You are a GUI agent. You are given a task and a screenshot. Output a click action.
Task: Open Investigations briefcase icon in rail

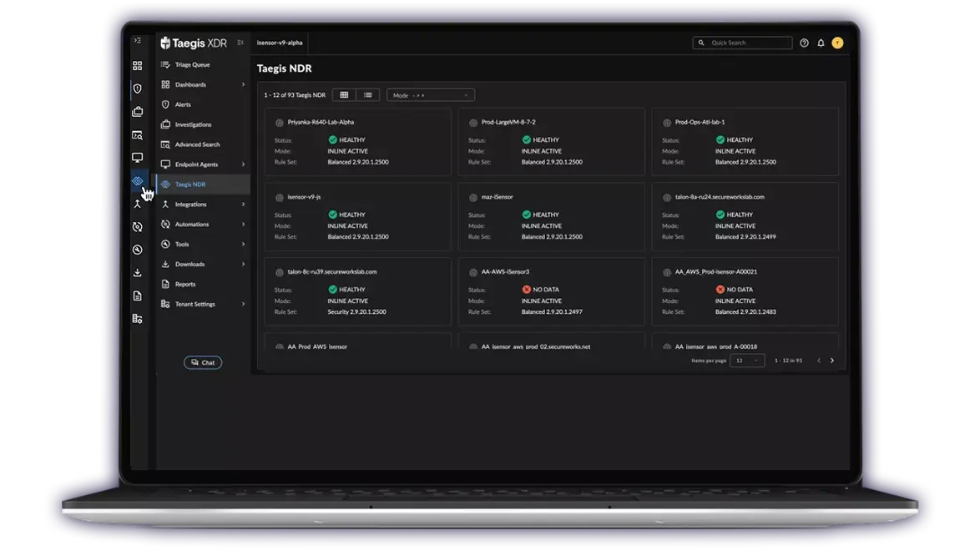point(138,112)
